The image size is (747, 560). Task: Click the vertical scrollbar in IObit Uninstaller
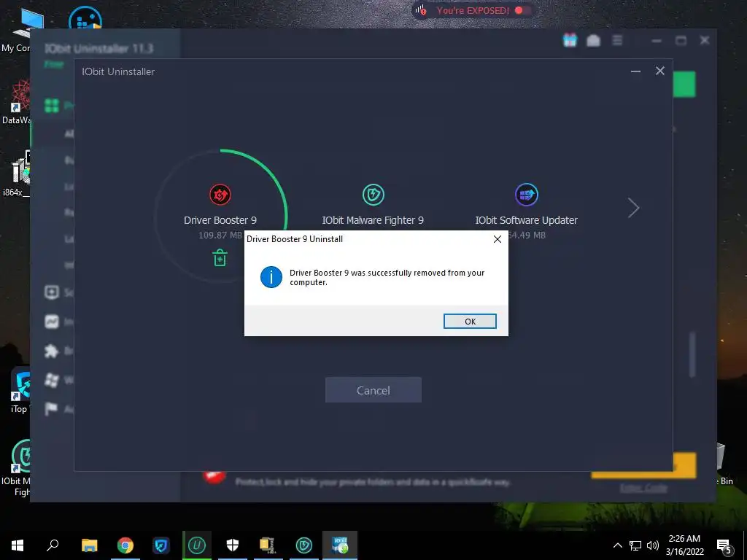pos(692,355)
